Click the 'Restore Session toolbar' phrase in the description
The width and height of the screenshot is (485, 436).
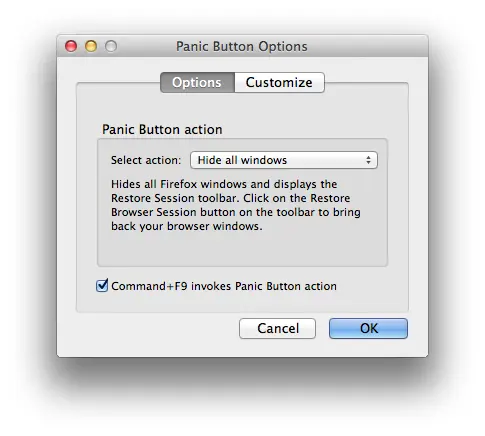coord(174,198)
